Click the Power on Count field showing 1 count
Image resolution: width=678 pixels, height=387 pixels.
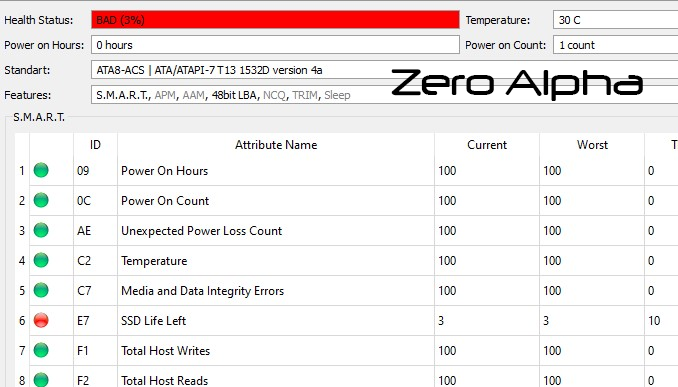[615, 45]
